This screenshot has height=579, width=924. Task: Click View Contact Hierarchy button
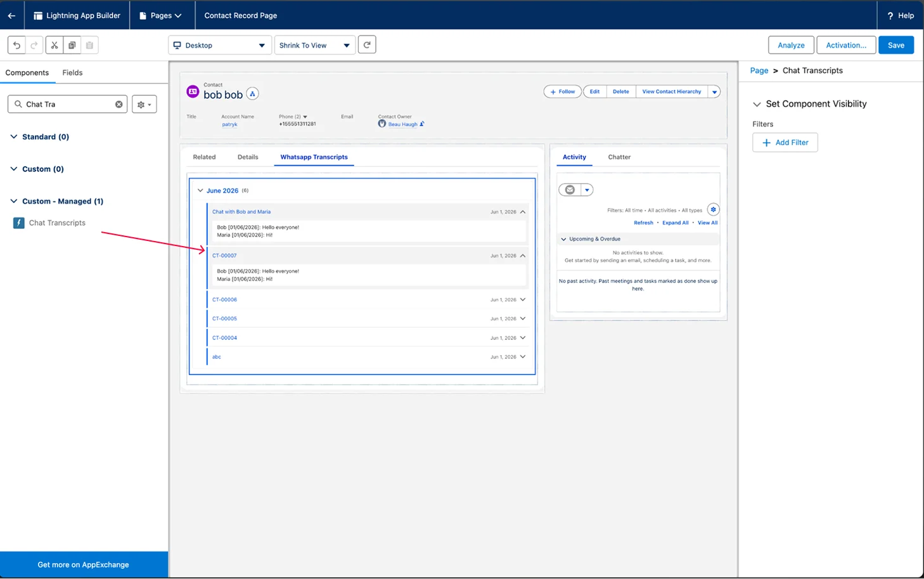click(672, 92)
